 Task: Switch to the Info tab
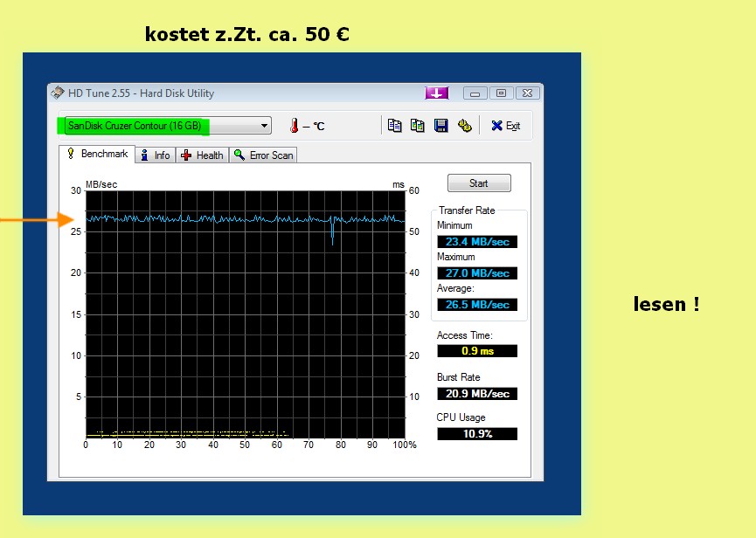tap(156, 155)
